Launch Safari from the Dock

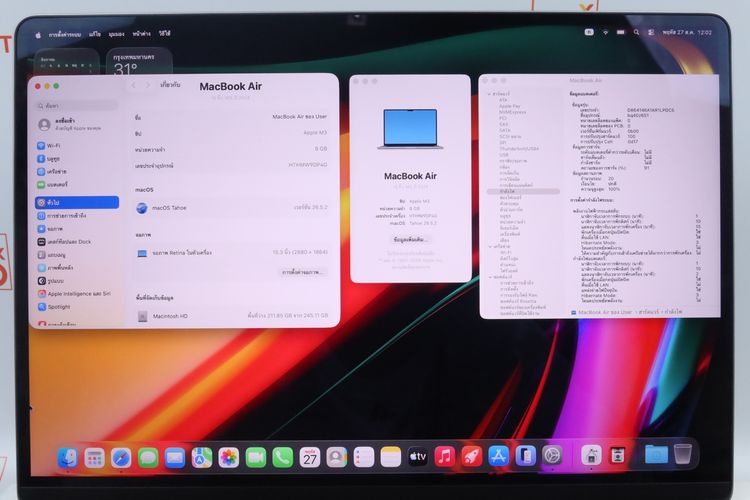[121, 457]
